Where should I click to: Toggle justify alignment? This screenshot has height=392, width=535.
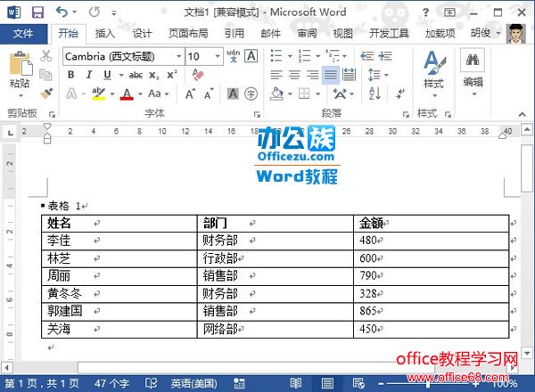[x=331, y=75]
